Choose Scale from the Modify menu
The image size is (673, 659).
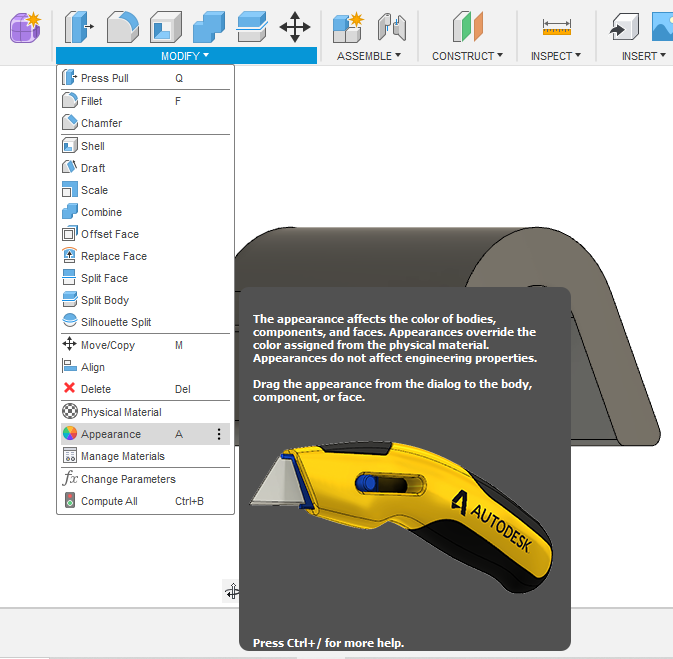[146, 190]
